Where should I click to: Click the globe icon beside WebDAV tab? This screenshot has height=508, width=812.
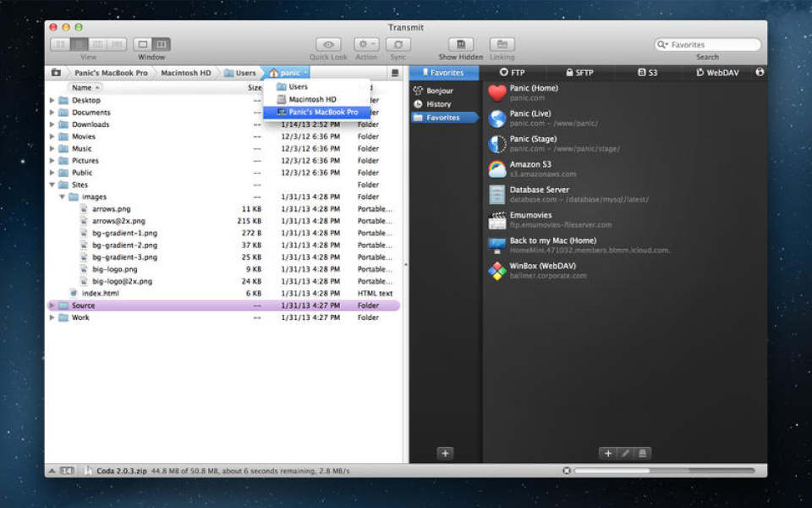point(760,72)
